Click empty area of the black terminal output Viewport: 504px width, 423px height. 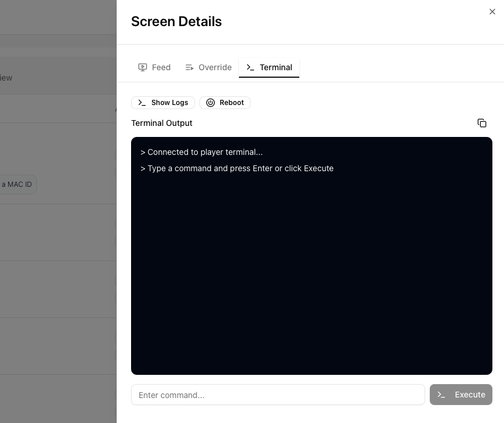coord(311,273)
